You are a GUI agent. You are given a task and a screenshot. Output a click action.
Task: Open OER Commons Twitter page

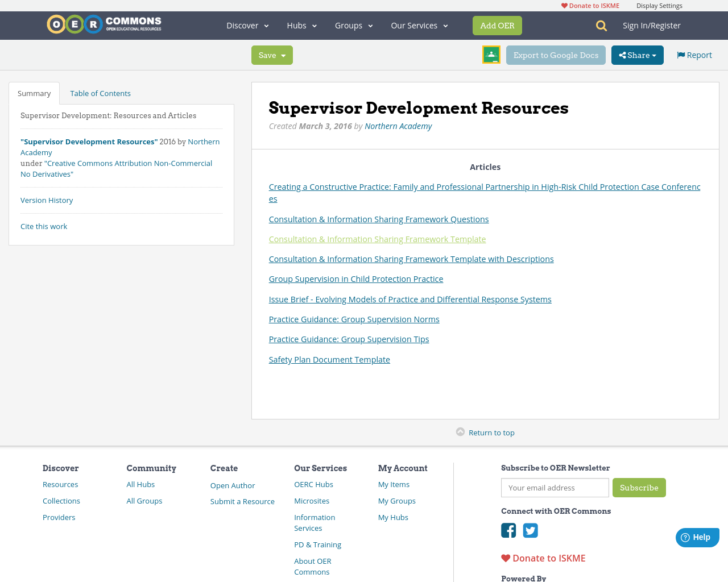[530, 530]
